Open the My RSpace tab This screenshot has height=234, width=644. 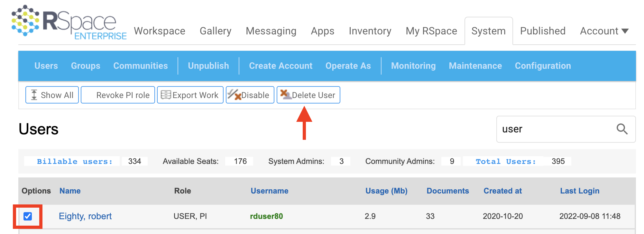pos(431,31)
